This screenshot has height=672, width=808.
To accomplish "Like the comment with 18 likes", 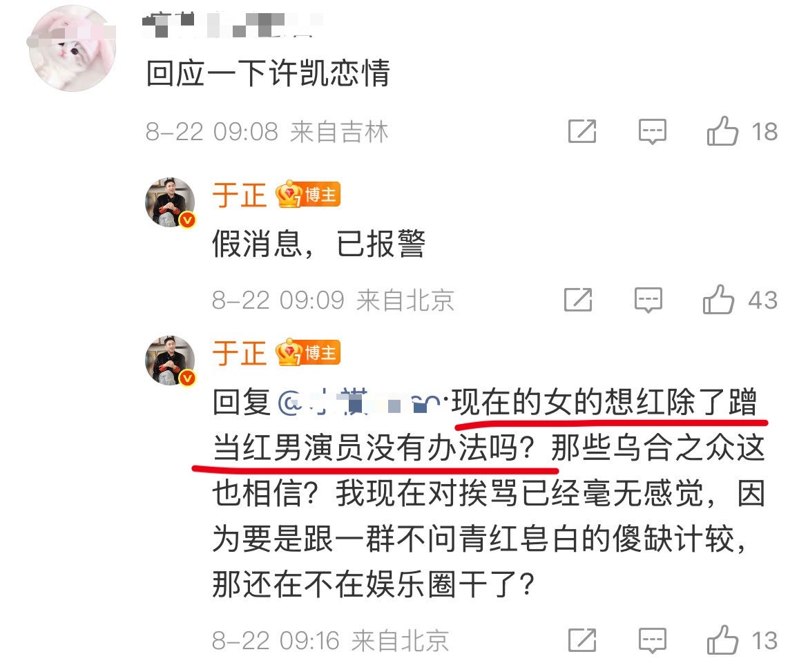I will tap(722, 131).
